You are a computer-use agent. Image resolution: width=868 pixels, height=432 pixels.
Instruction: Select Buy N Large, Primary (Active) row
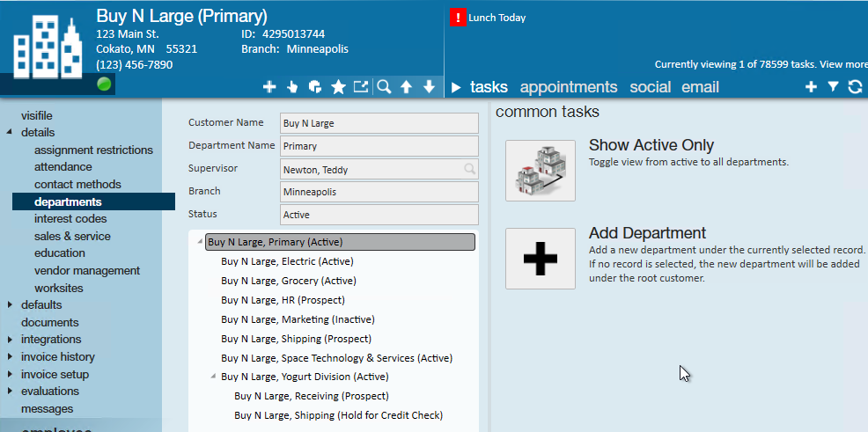tap(340, 242)
